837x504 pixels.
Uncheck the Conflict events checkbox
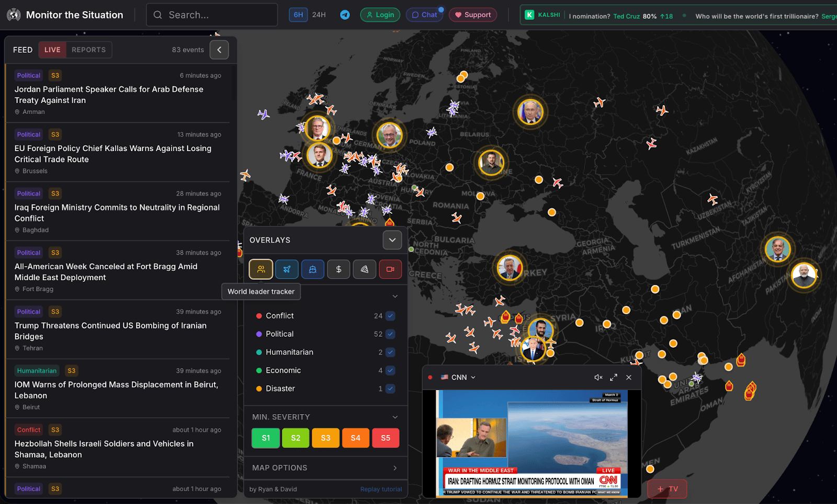pos(389,316)
